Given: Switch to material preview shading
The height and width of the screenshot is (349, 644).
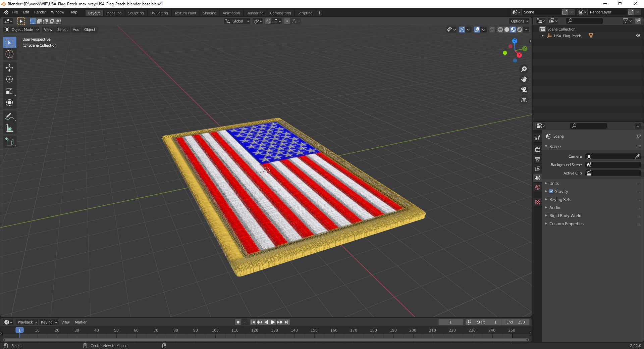Looking at the screenshot, I should click(x=513, y=30).
